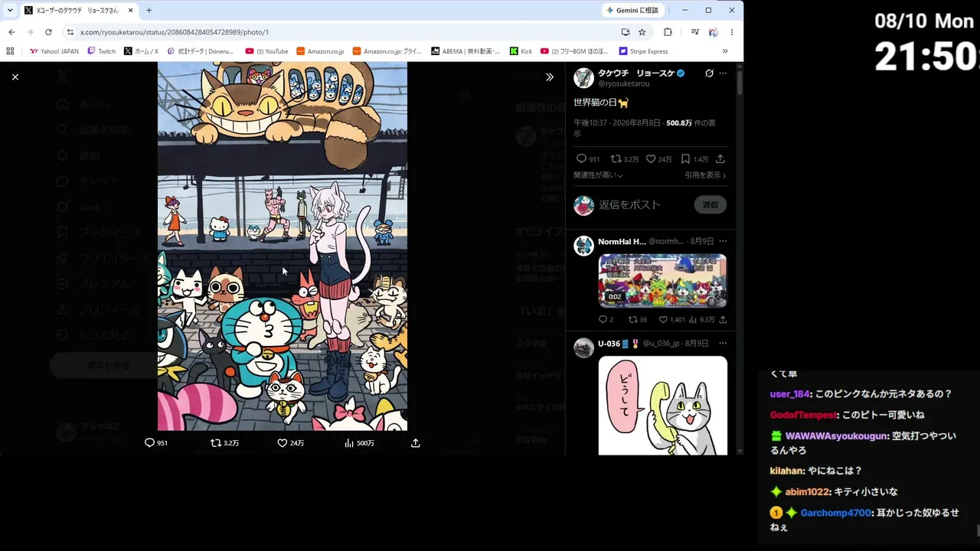
Task: Open the Yahoo! JAPAN bookmark
Action: coord(54,51)
